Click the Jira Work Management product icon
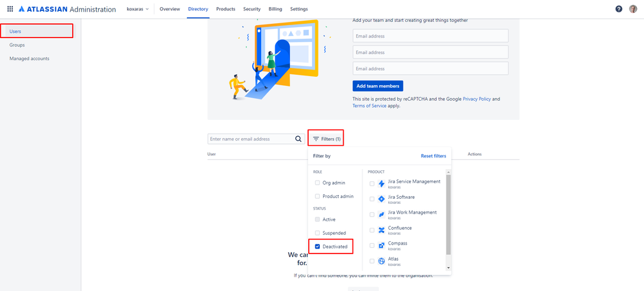This screenshot has height=291, width=644. point(381,215)
